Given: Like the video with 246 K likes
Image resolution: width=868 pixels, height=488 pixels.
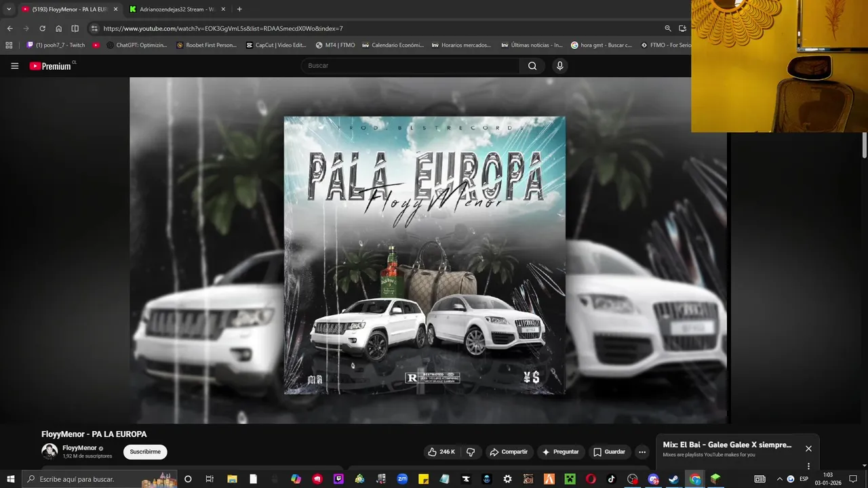Looking at the screenshot, I should click(441, 451).
